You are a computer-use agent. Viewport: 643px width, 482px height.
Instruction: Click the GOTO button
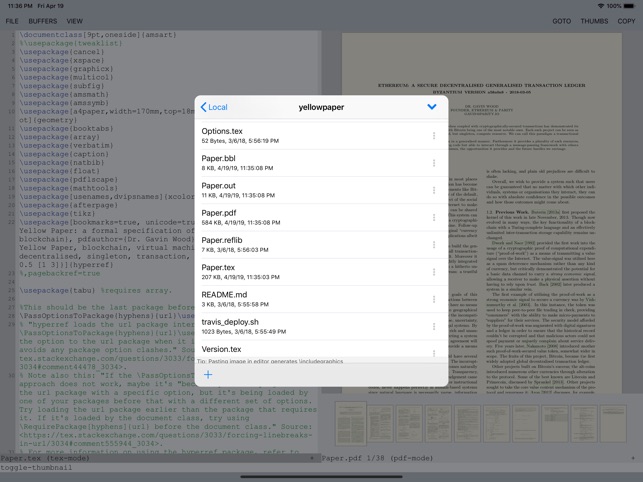coord(561,21)
